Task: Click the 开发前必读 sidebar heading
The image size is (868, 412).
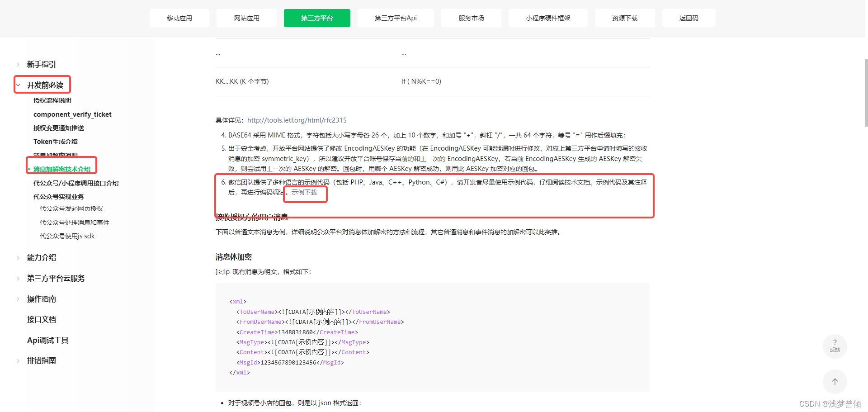Action: coord(45,85)
